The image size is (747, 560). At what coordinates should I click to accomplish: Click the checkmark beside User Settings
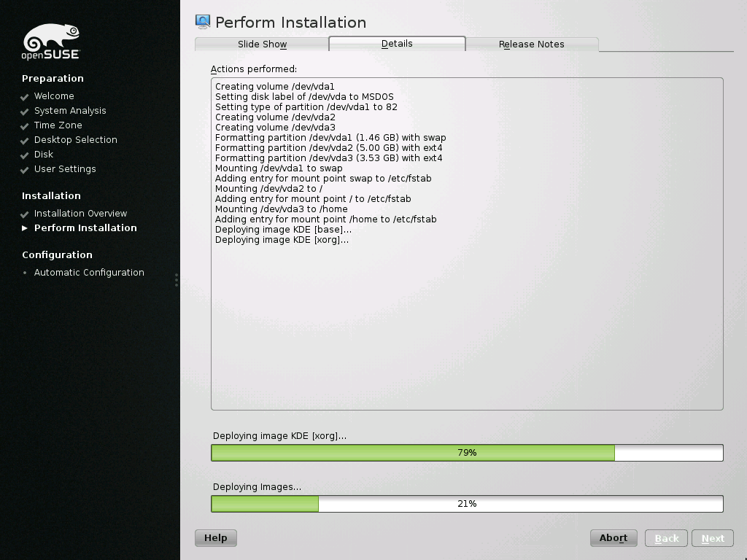[x=25, y=170]
